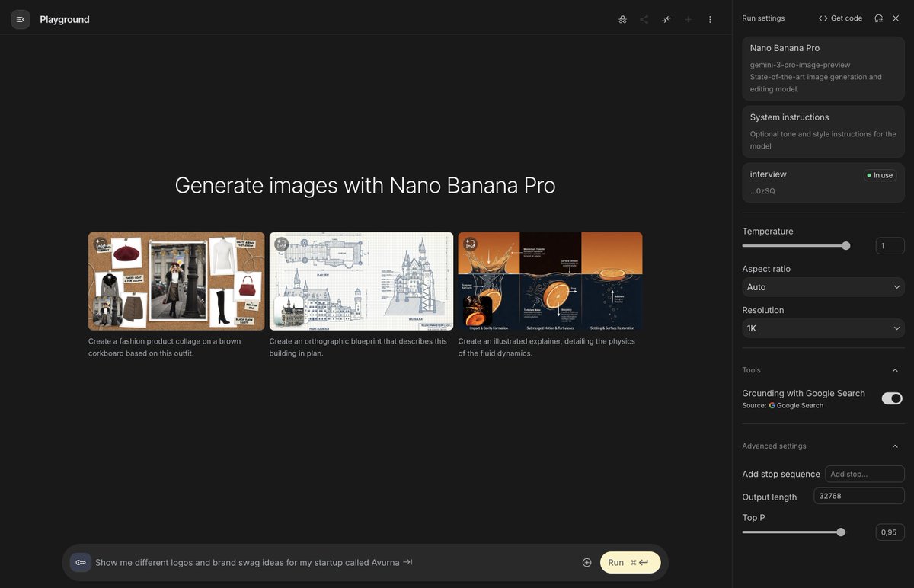Open the Resolution dropdown
This screenshot has width=914, height=588.
pyautogui.click(x=823, y=328)
